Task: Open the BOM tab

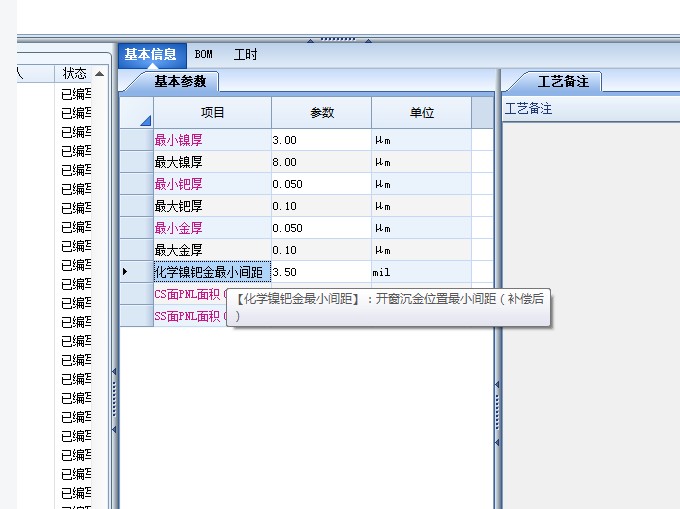Action: coord(203,55)
